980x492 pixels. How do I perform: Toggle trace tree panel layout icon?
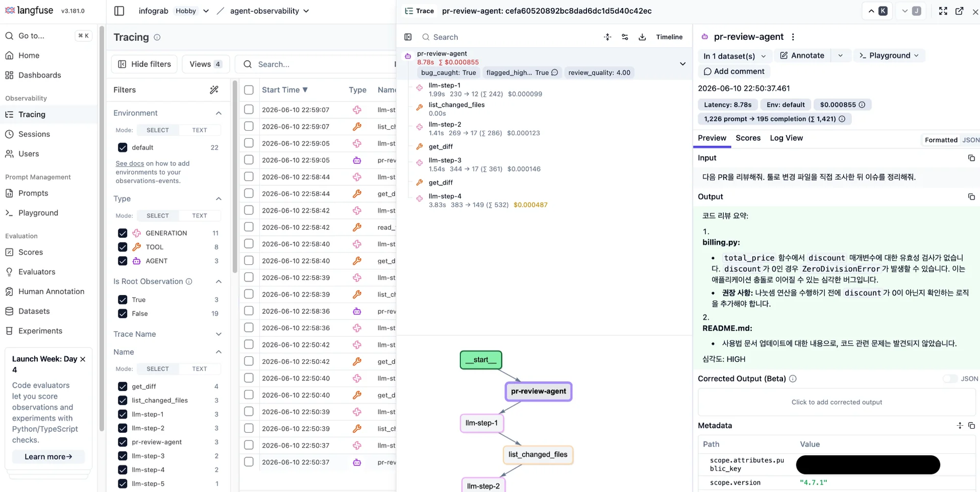point(408,37)
